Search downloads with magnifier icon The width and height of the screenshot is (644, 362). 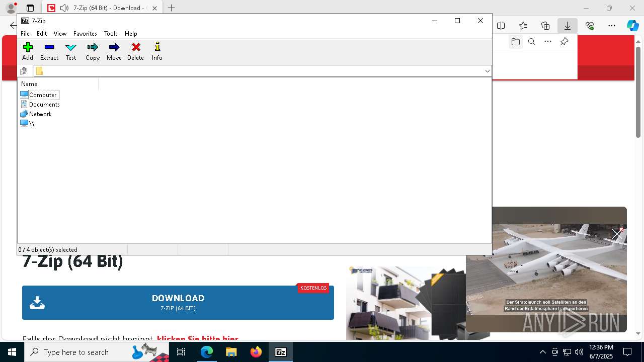[532, 42]
